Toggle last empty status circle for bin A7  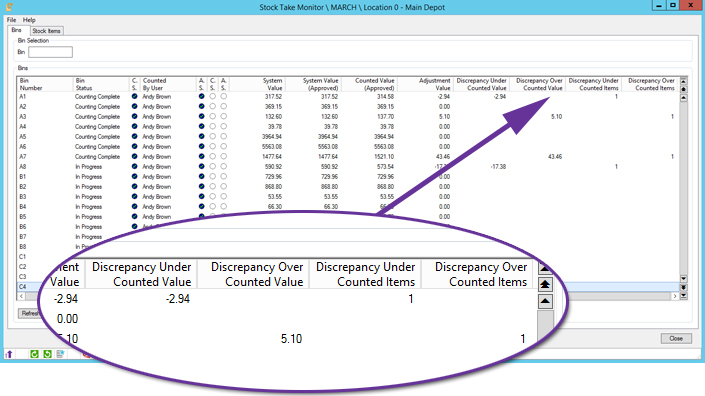tap(223, 156)
